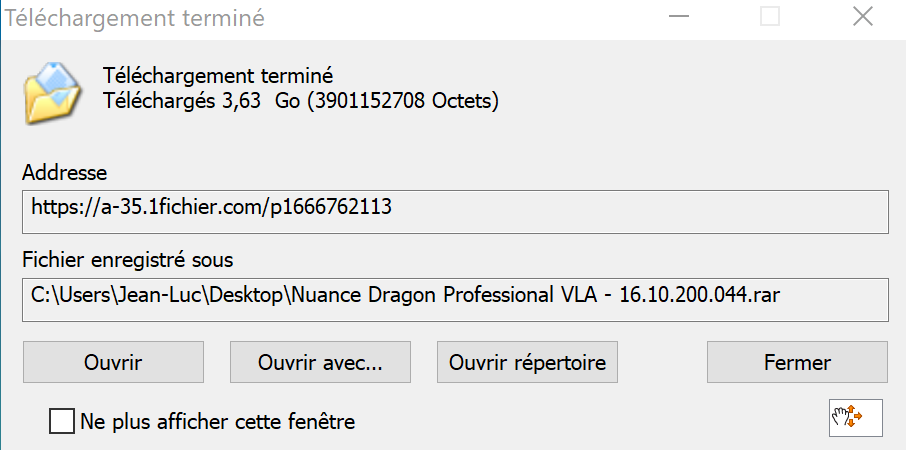Dismiss dialog using the Fermer button

[797, 362]
